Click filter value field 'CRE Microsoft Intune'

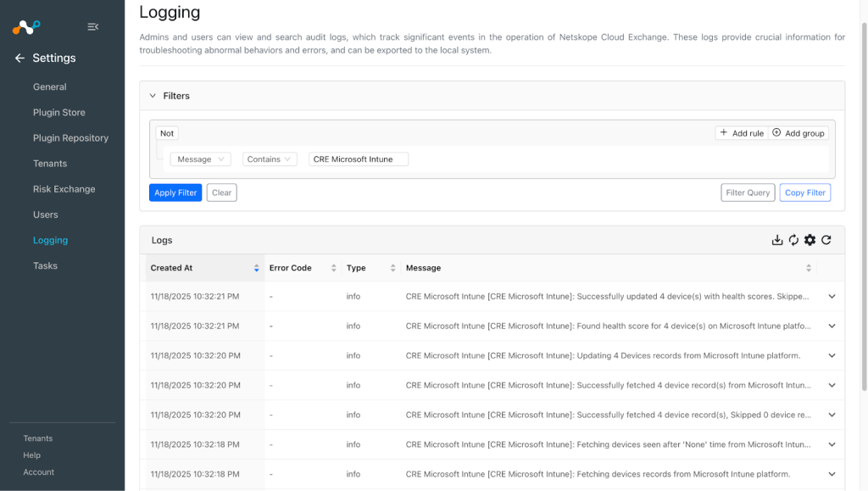pyautogui.click(x=359, y=159)
